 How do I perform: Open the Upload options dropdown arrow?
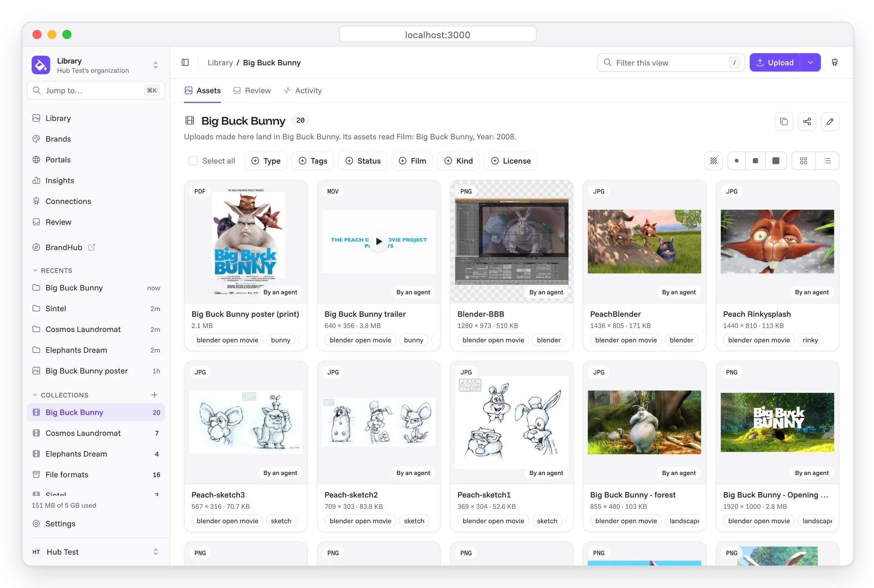810,62
